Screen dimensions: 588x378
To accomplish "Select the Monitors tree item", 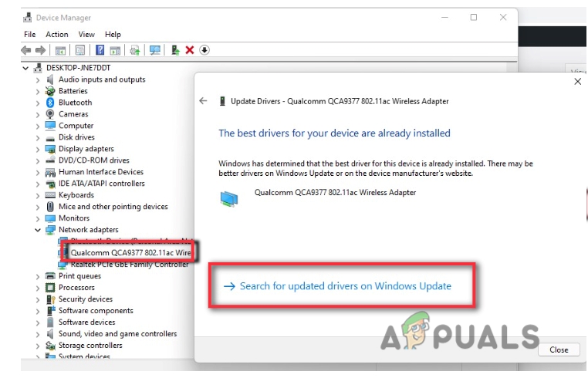I will coord(74,218).
